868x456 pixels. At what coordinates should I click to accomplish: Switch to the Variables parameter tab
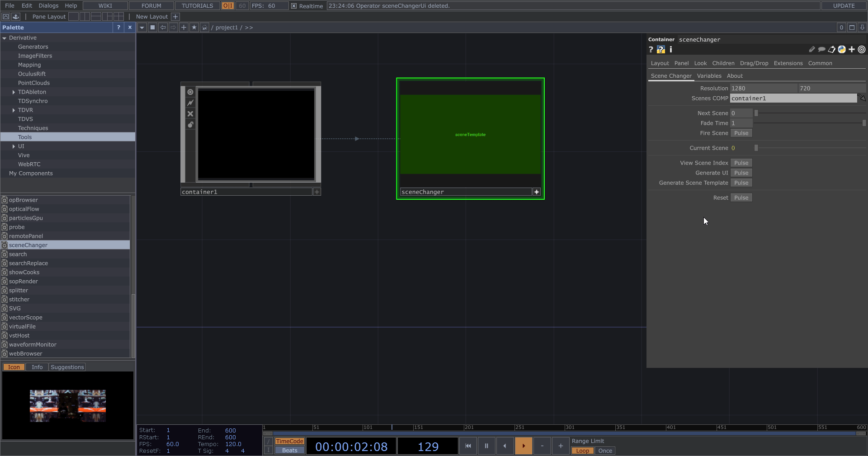pos(709,76)
